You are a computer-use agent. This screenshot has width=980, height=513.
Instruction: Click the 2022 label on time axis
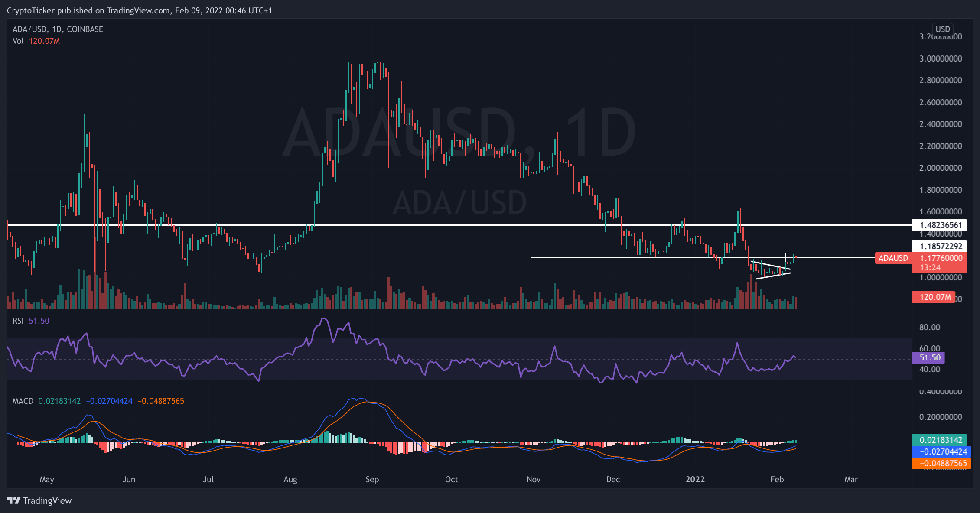[x=695, y=479]
